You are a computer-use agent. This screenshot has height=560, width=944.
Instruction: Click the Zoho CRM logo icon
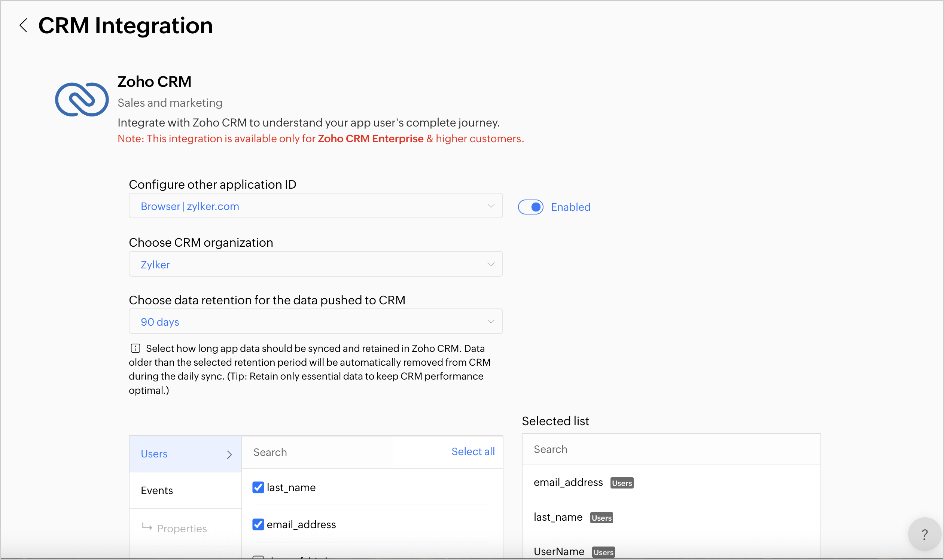click(82, 100)
